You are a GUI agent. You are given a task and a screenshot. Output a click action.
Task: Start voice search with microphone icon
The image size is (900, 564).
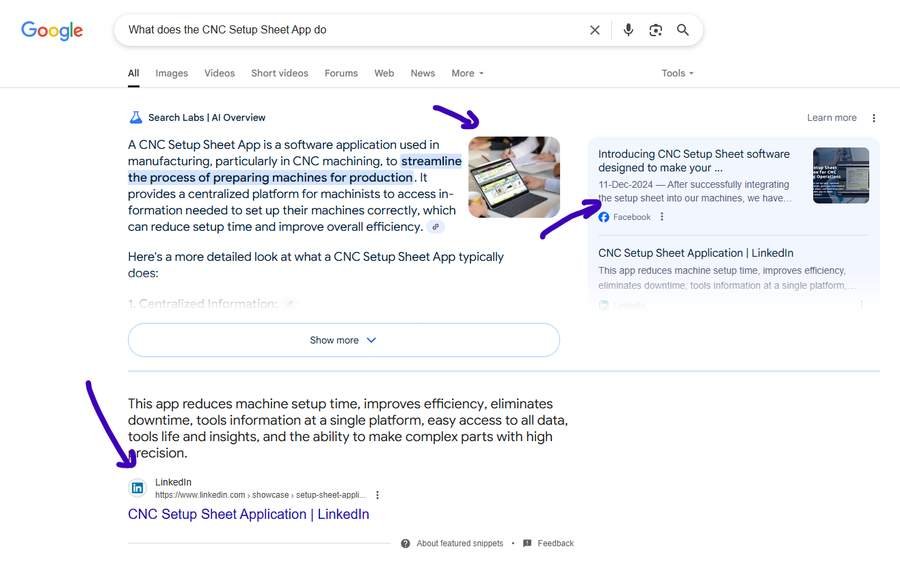628,30
